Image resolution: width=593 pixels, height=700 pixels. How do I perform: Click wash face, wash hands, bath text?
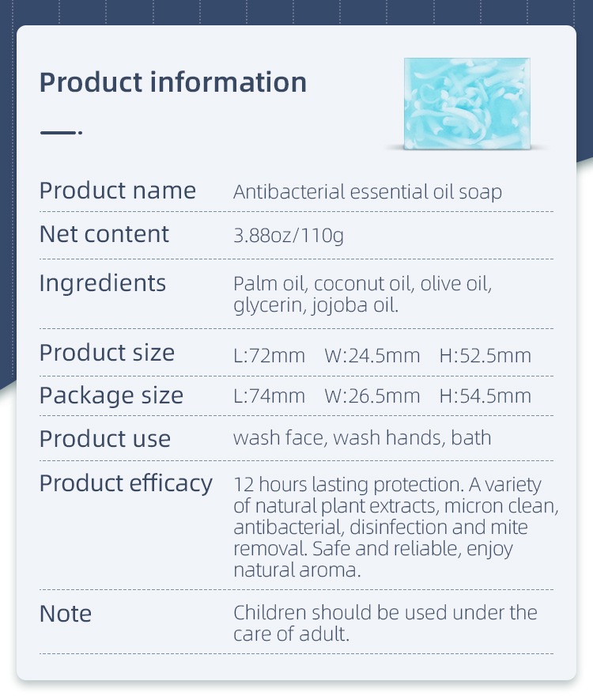tap(362, 437)
